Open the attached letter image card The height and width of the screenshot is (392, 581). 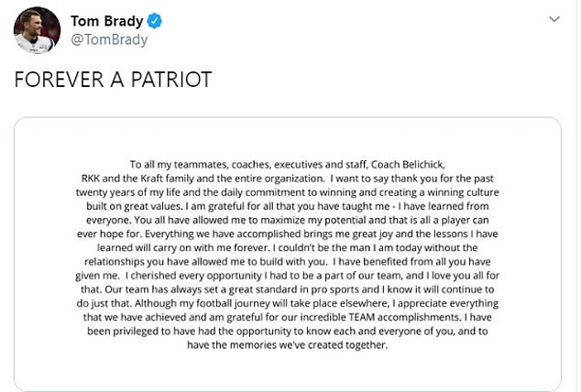[x=288, y=255]
